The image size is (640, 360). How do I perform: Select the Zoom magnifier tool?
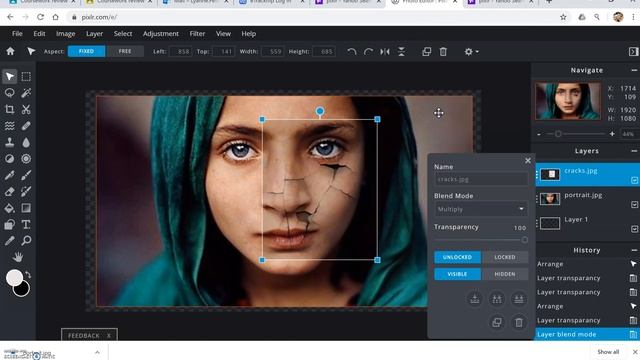point(26,240)
